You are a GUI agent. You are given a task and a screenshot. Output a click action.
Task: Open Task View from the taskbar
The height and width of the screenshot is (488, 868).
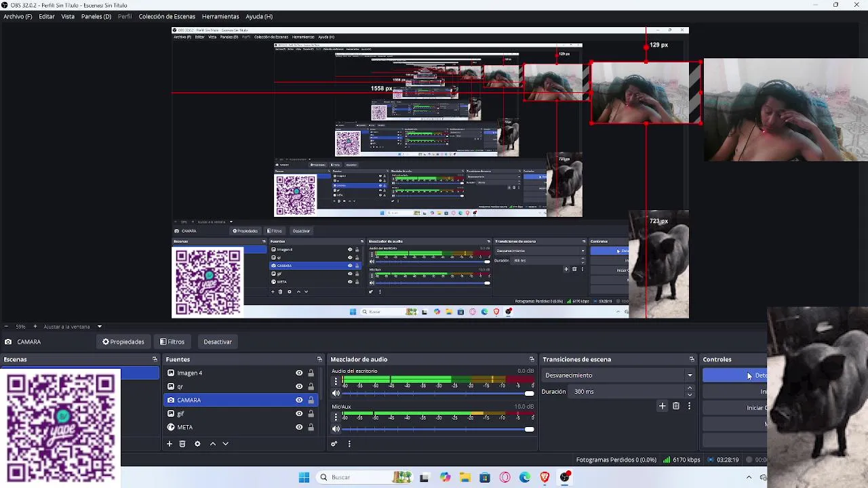click(424, 477)
